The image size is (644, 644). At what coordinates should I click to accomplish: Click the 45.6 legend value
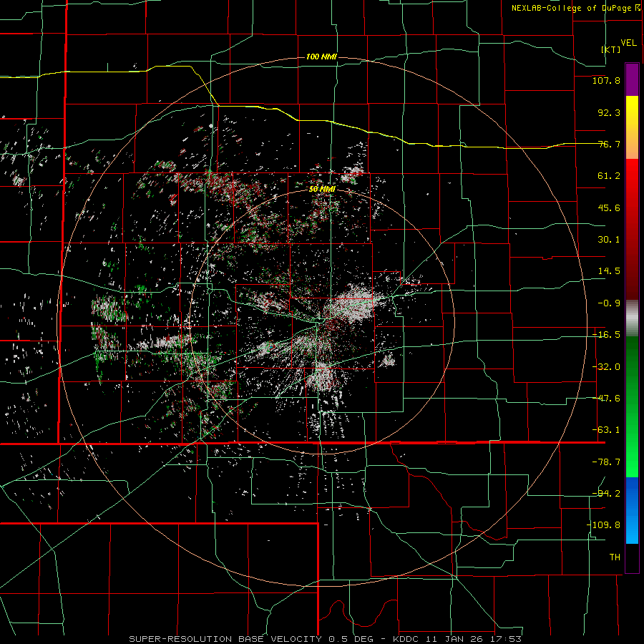pos(609,208)
